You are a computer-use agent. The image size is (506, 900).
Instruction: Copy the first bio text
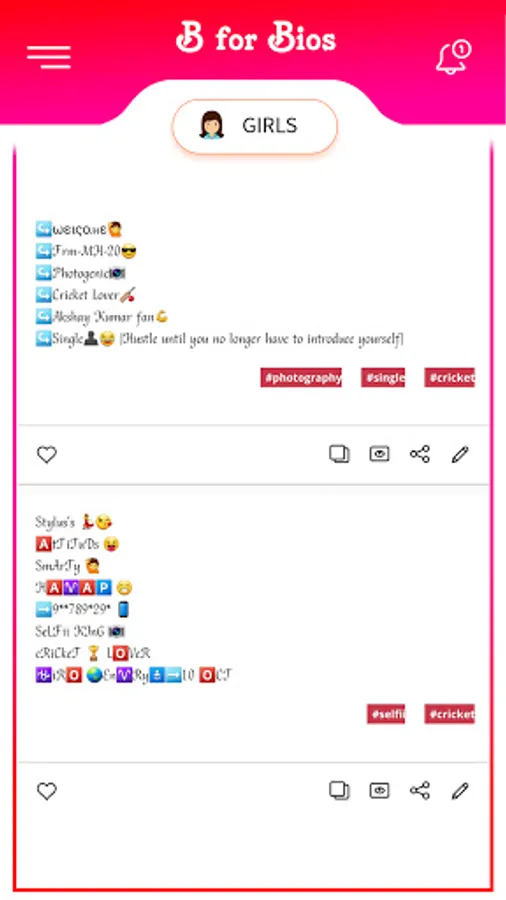[x=339, y=454]
